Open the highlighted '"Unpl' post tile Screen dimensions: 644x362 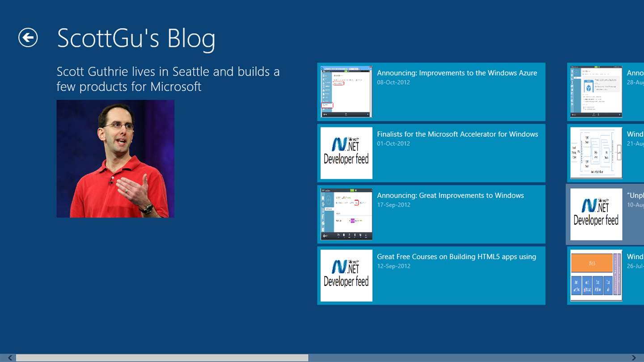point(605,214)
